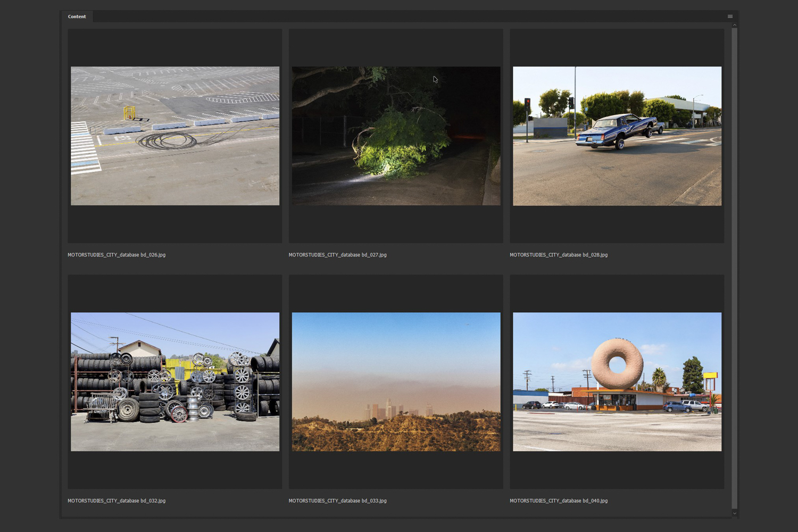
Task: Click the vertical scrollbar thumb
Action: coord(735,268)
